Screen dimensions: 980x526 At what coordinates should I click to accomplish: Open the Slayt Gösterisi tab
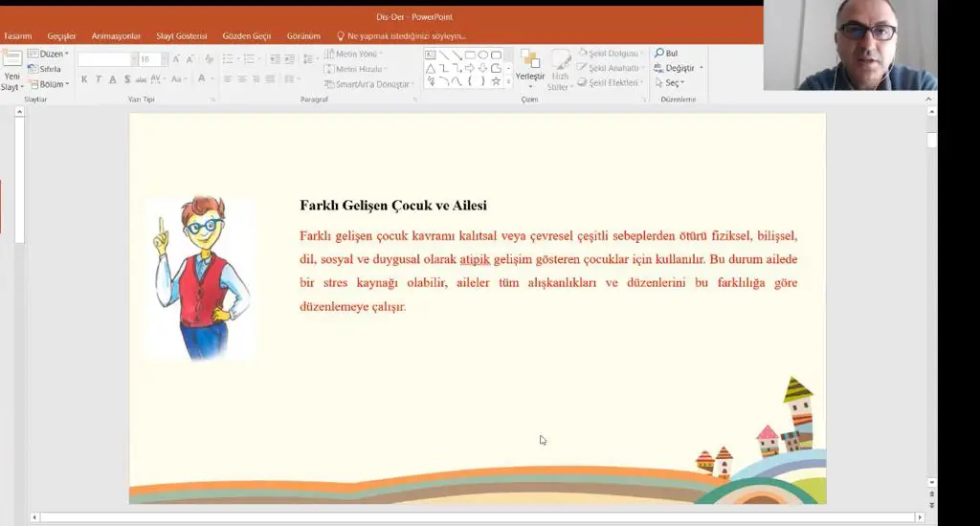pos(181,36)
